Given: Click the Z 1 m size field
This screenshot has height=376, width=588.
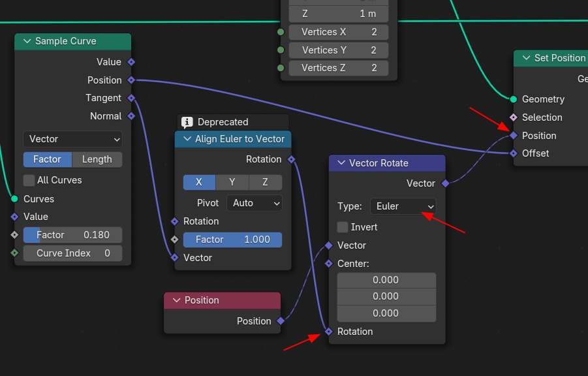Looking at the screenshot, I should pos(339,14).
